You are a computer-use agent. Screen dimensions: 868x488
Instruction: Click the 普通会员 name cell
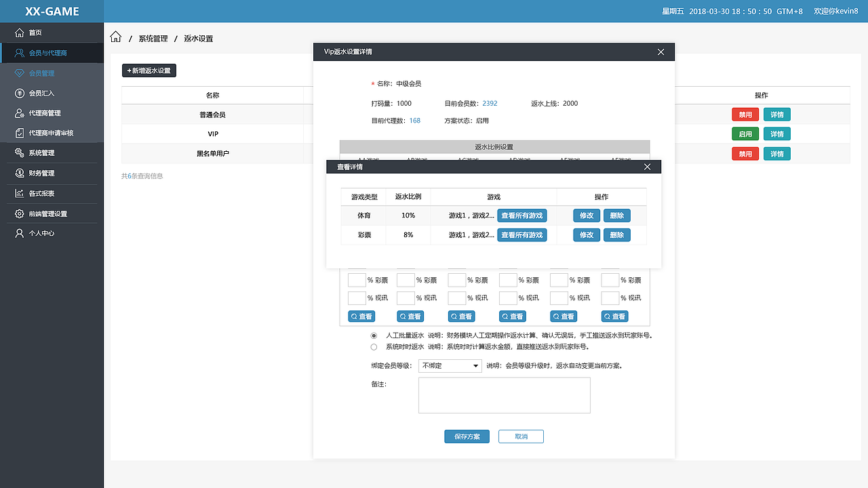click(x=213, y=115)
